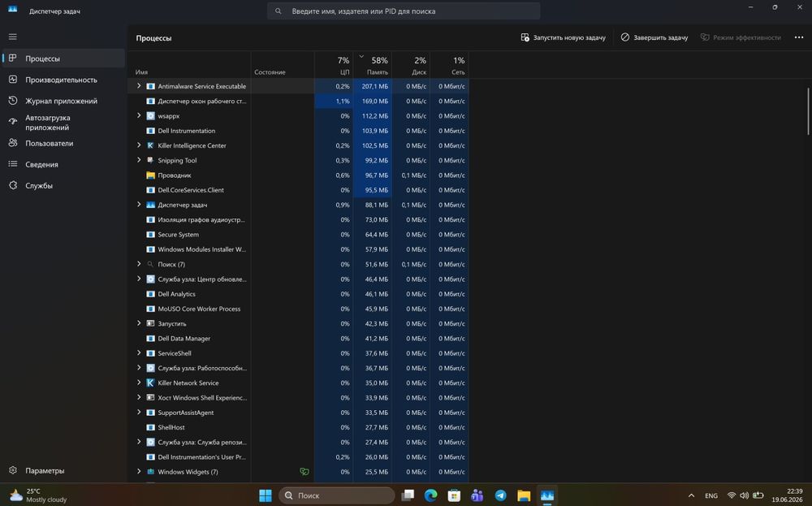Select the ShellHost process row
The image size is (812, 506).
298,427
